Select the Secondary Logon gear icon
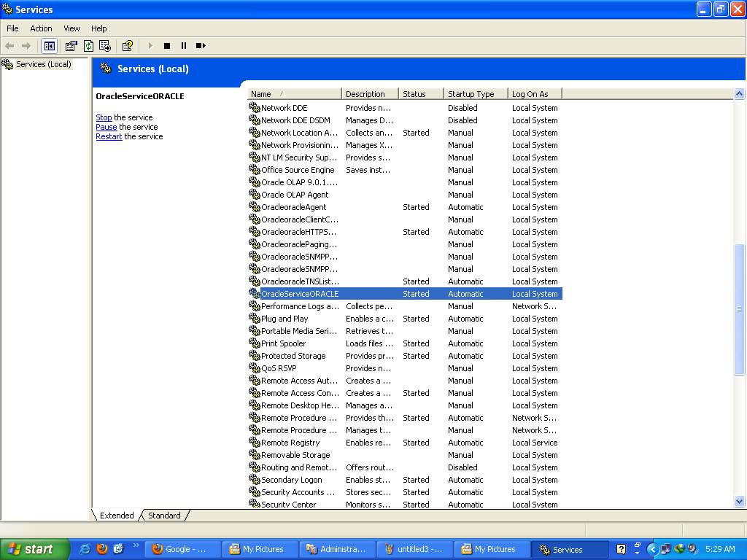This screenshot has height=560, width=747. 255,479
